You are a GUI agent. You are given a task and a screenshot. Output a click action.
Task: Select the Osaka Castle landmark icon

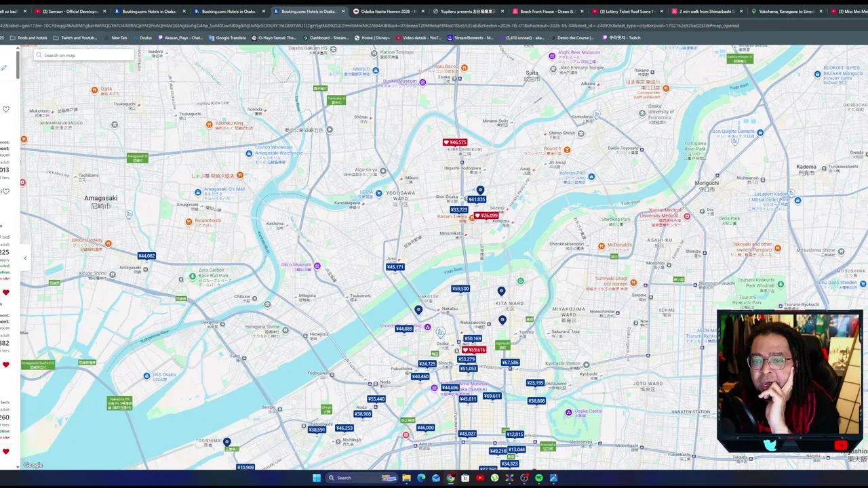(x=569, y=412)
